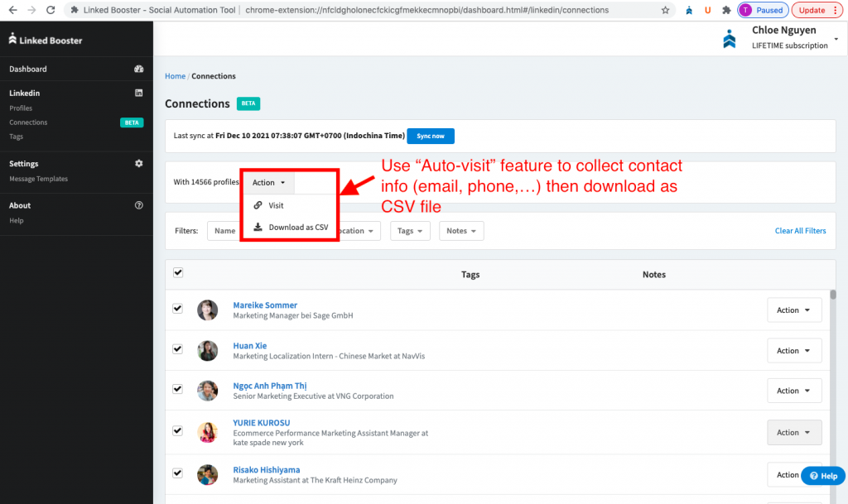The height and width of the screenshot is (504, 848).
Task: Click the connections list scrollbar thumb
Action: coord(833,295)
